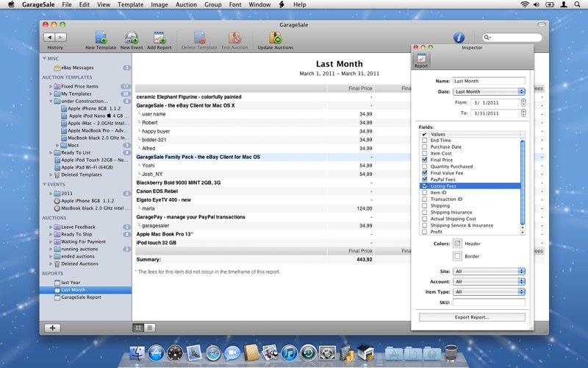Open the Date dropdown showing Last Month
The width and height of the screenshot is (588, 368).
489,92
